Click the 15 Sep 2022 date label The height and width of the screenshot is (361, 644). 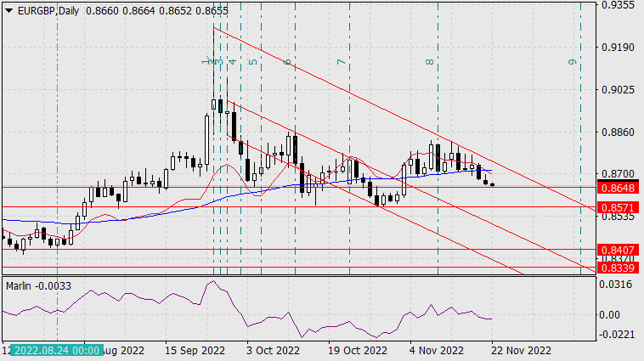click(195, 350)
